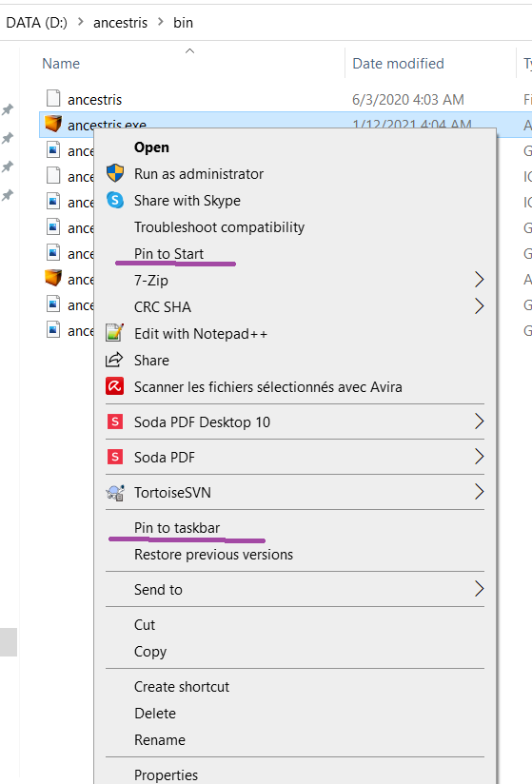
Task: Select Troubleshoot compatibility
Action: pyautogui.click(x=219, y=227)
